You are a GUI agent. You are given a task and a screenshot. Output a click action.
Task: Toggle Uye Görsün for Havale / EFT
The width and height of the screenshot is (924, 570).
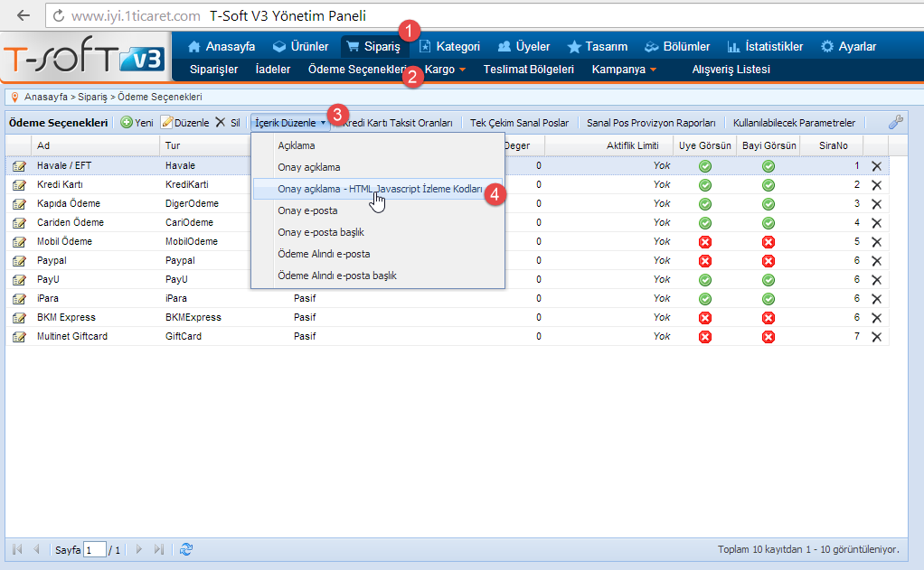click(705, 166)
